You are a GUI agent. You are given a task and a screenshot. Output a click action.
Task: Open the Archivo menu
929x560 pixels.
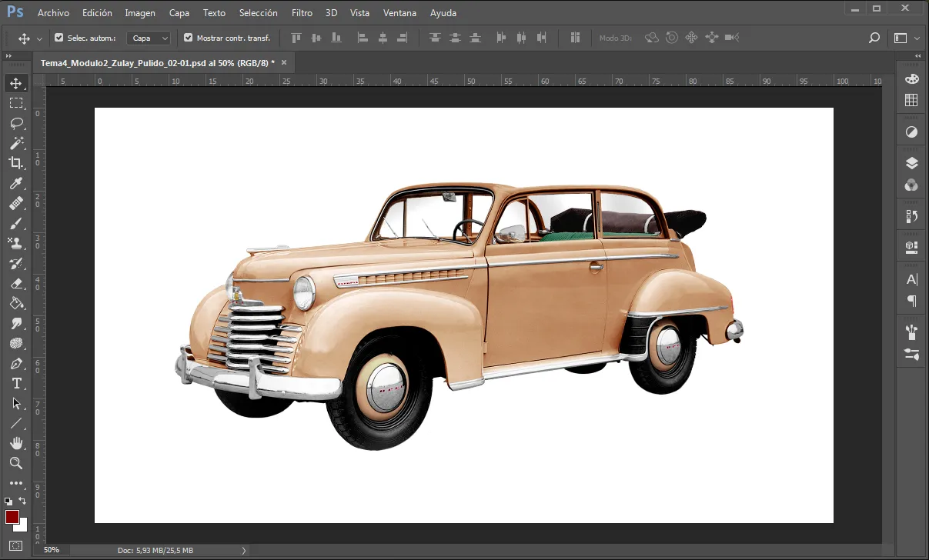53,13
